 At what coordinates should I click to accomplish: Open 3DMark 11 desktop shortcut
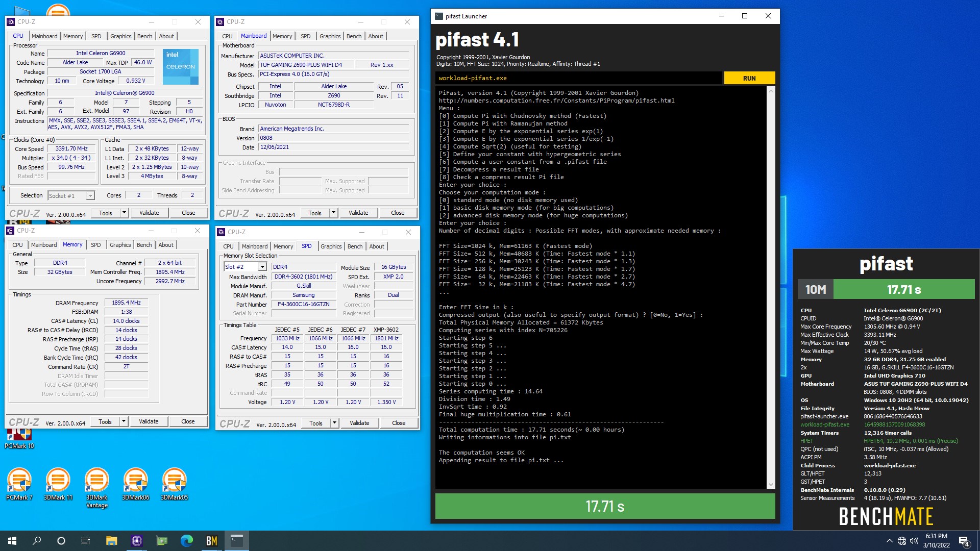(x=58, y=484)
